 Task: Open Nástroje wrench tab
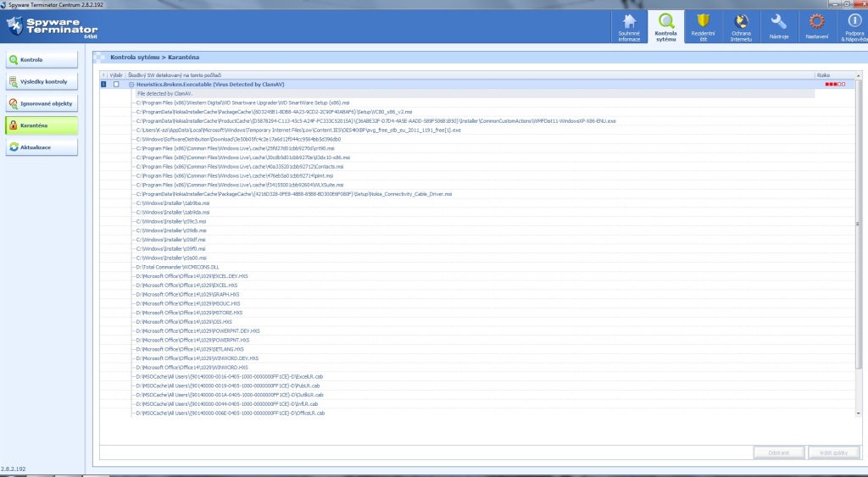point(778,27)
